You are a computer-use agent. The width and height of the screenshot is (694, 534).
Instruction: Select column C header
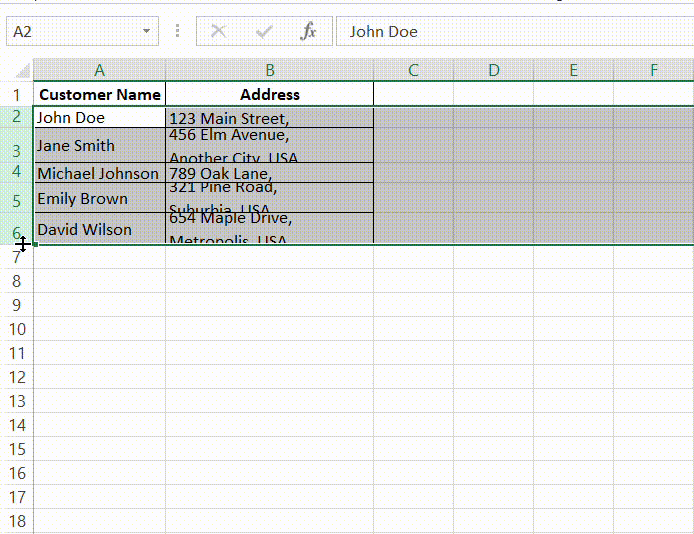click(x=413, y=70)
